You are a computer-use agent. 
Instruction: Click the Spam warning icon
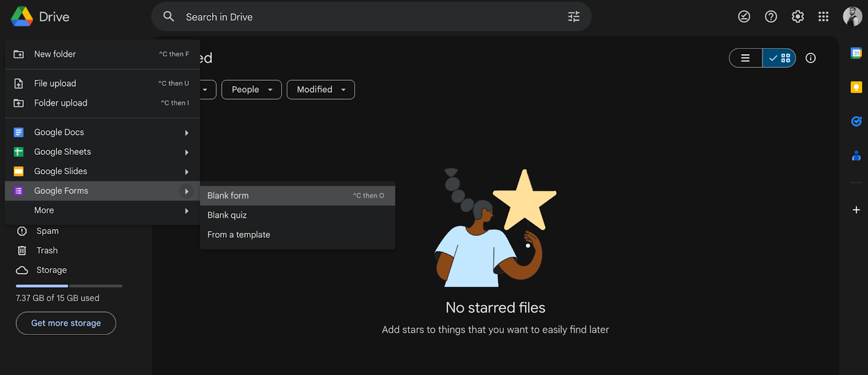coord(22,231)
